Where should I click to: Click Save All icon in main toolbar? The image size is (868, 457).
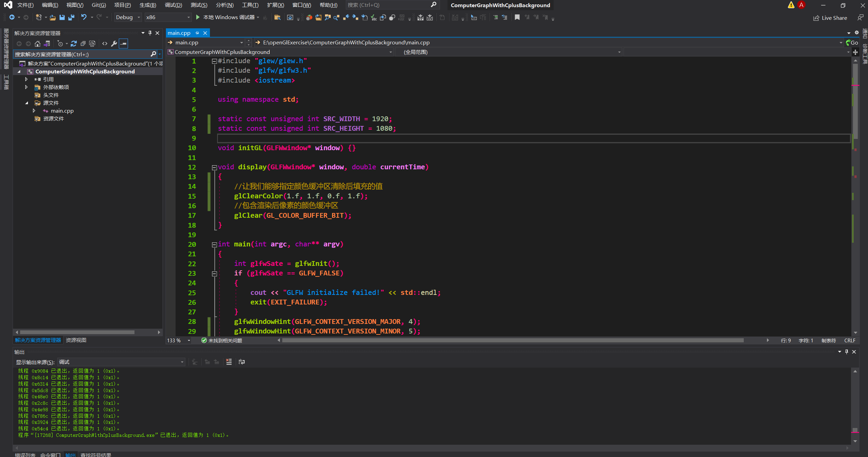(x=71, y=17)
